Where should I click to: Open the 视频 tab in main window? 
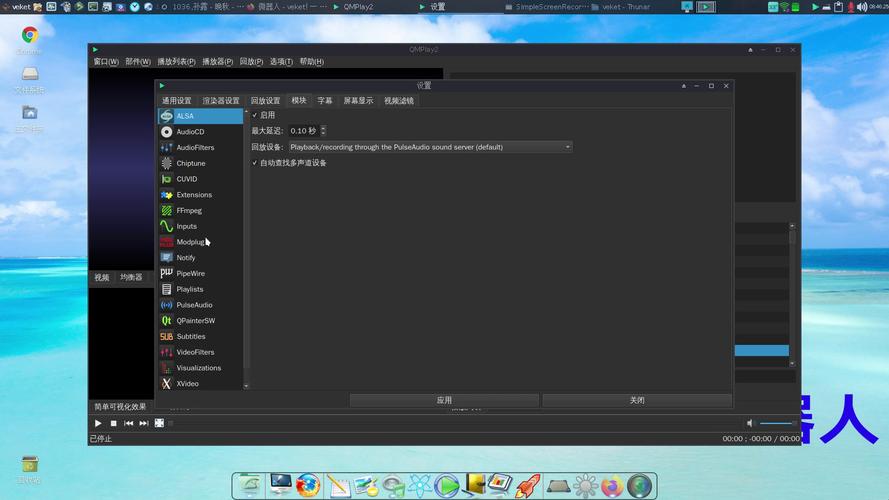click(x=102, y=277)
